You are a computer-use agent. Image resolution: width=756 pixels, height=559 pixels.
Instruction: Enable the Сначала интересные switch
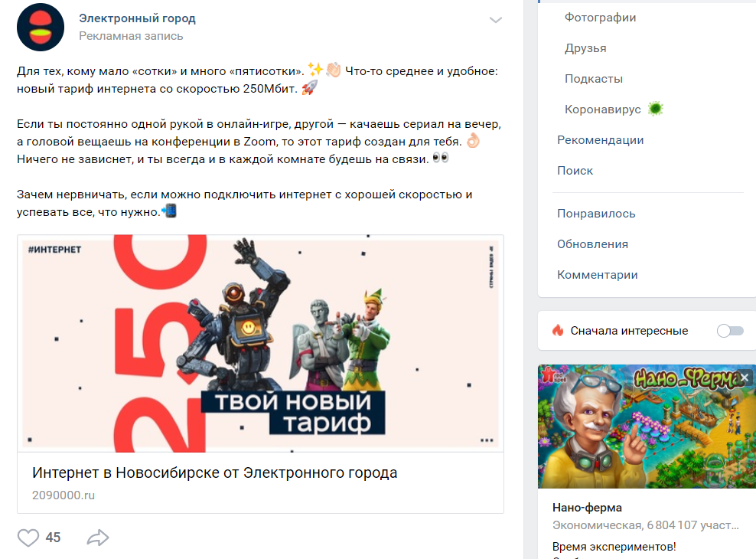click(x=730, y=331)
